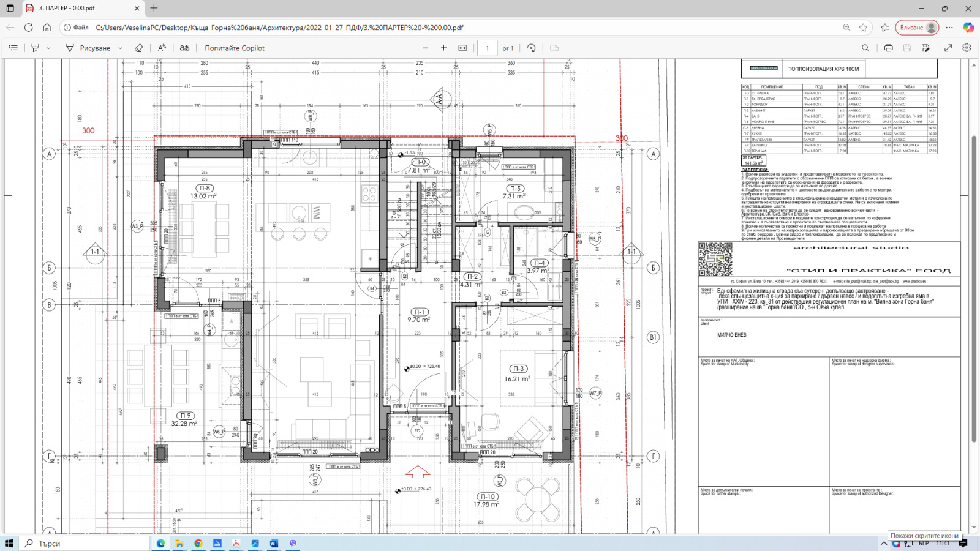Viewport: 980px width, 551px height.
Task: Select the eraser tool
Action: pos(139,48)
